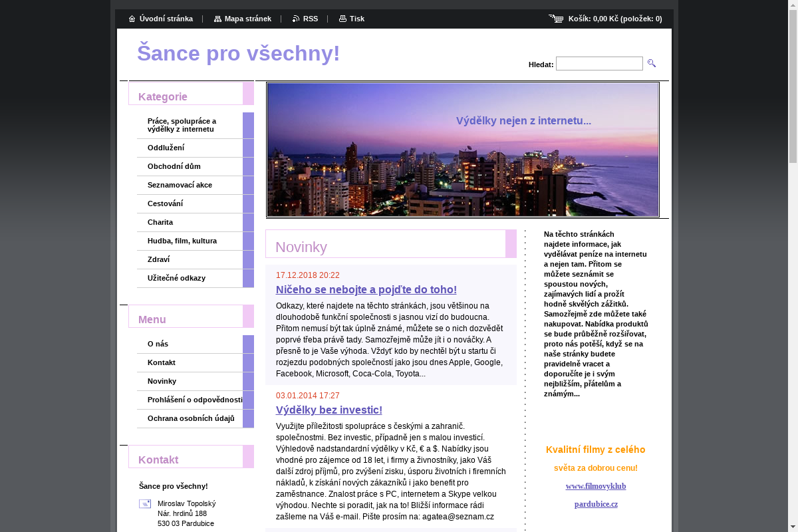View cart total Košík: 0,00 Kč

pos(614,19)
